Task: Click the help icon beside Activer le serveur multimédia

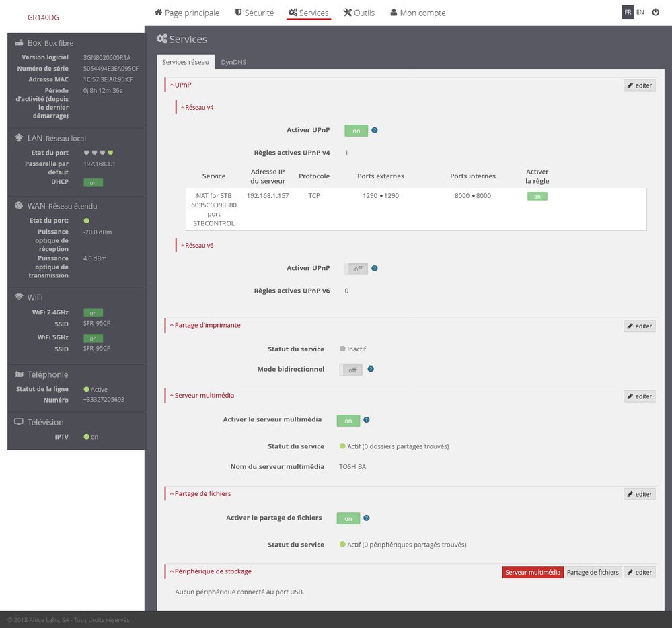Action: (367, 420)
